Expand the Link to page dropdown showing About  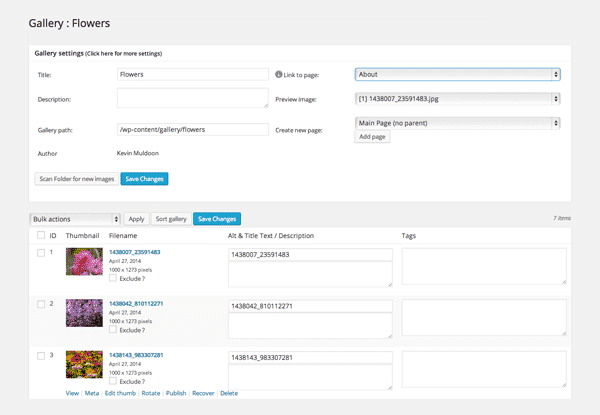458,75
